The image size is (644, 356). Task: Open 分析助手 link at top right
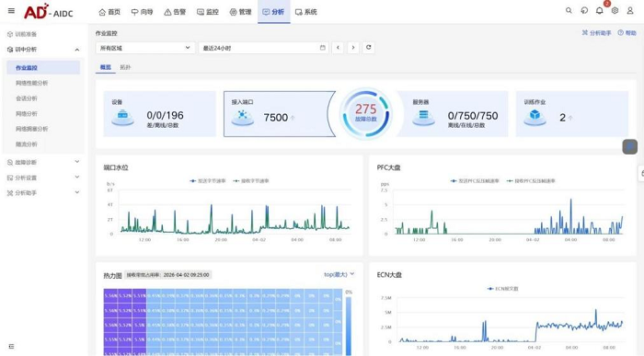tap(596, 33)
